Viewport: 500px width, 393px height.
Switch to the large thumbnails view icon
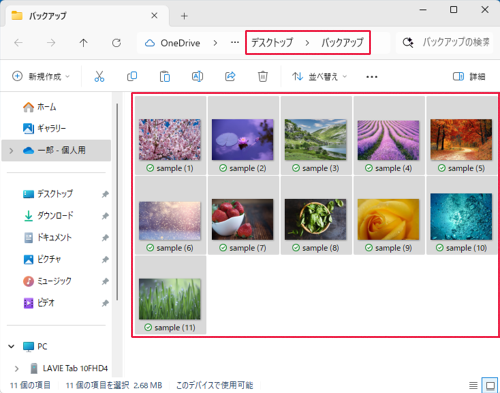point(490,386)
